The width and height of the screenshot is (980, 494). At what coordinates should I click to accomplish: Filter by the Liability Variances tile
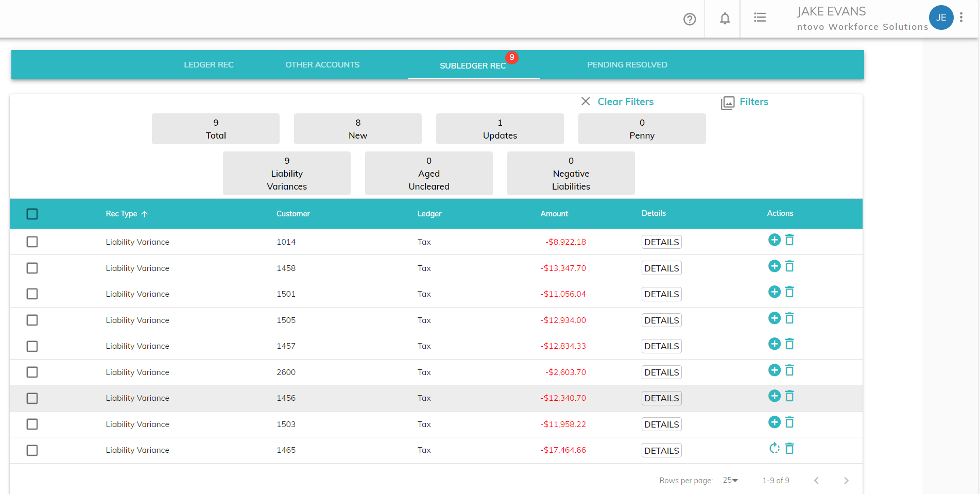pyautogui.click(x=287, y=174)
